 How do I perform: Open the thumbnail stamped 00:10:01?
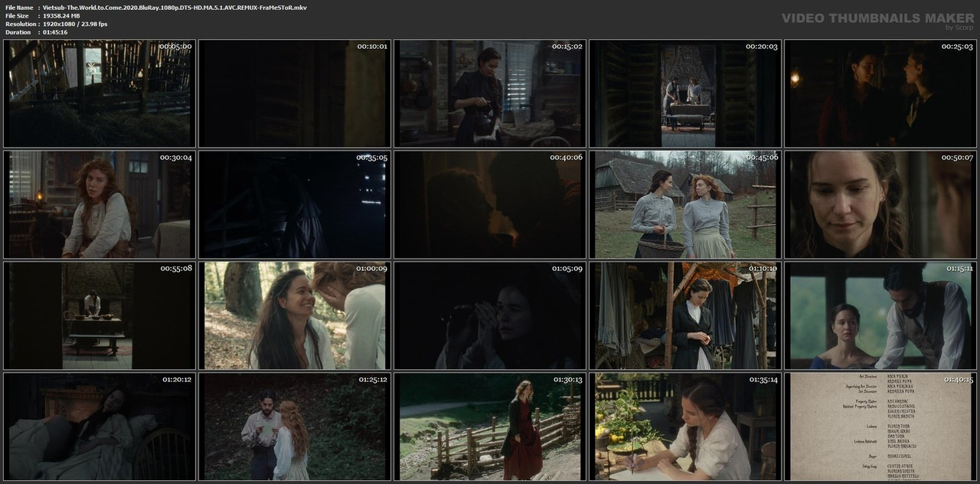[295, 93]
